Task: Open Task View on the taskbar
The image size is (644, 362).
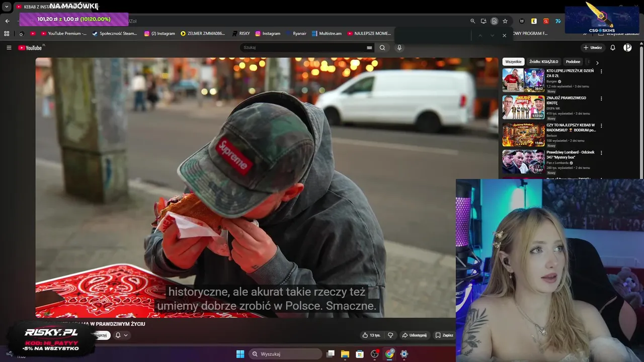Action: tap(331, 354)
